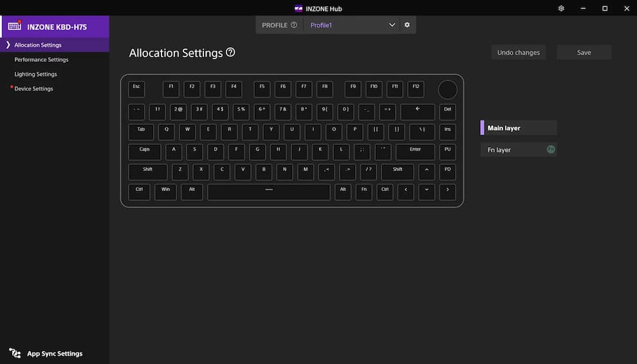
Task: Open Performance Settings in sidebar
Action: pos(41,60)
